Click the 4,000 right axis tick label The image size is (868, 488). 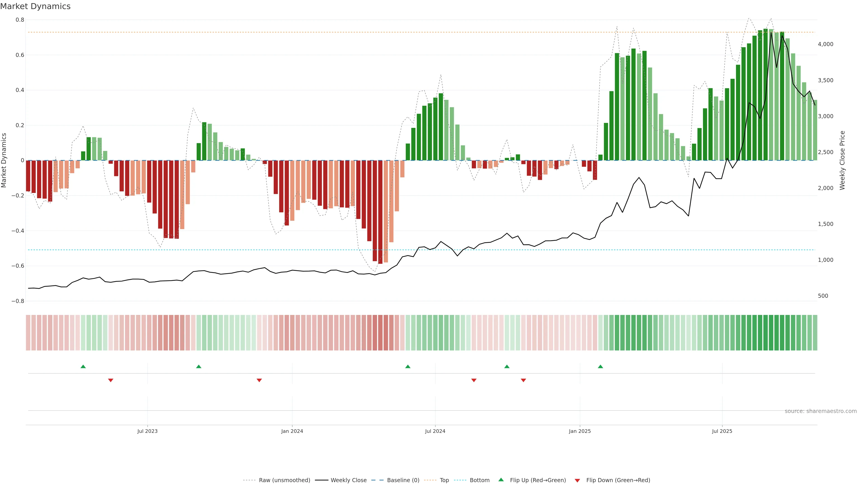825,44
